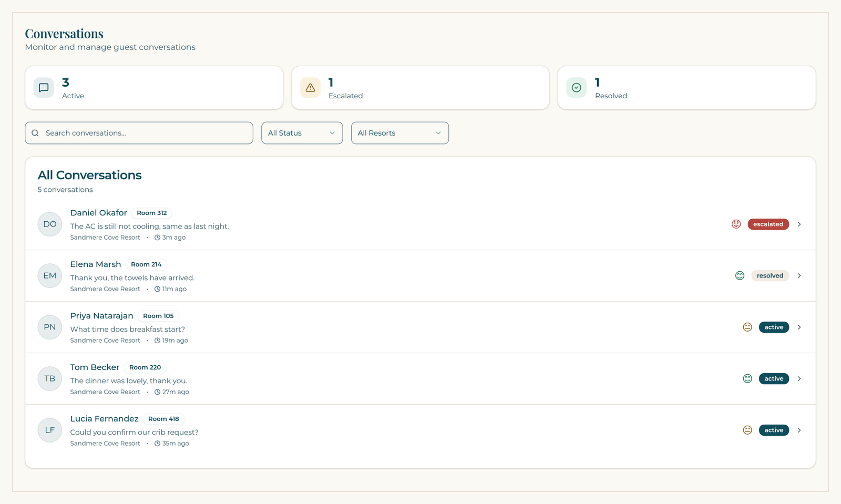Click the escalated status badge
Screen dimensions: 841x504
[768, 224]
